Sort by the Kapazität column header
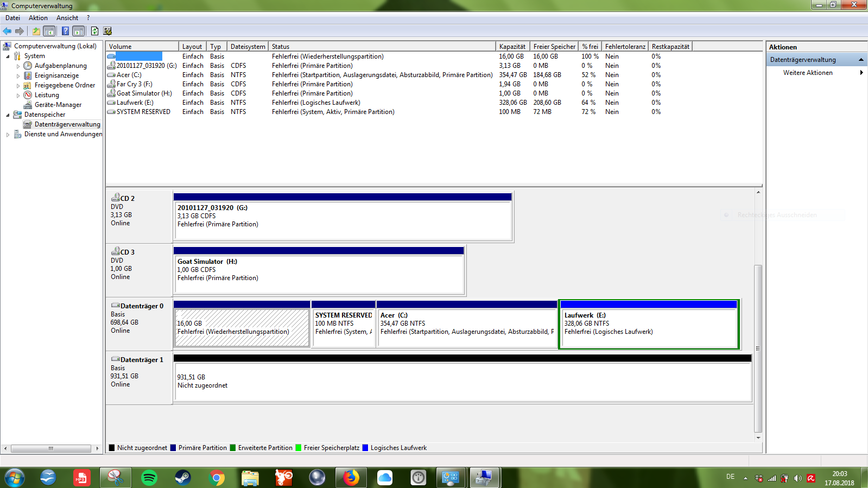Screen dimensions: 868x488 [x=512, y=47]
